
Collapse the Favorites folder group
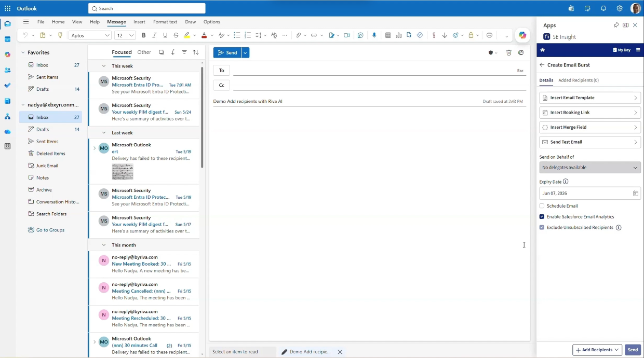[x=23, y=52]
